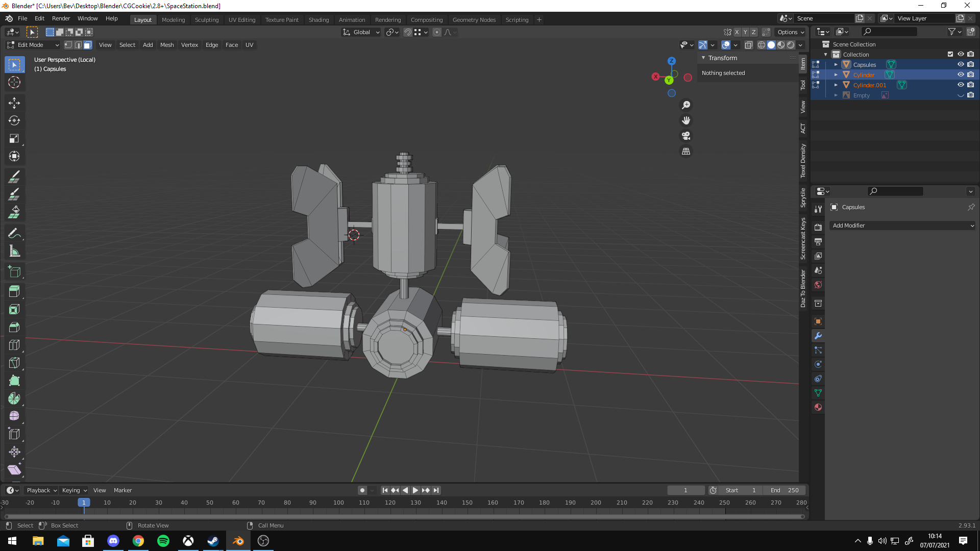Open the Mesh menu
This screenshot has width=980, height=551.
click(166, 45)
